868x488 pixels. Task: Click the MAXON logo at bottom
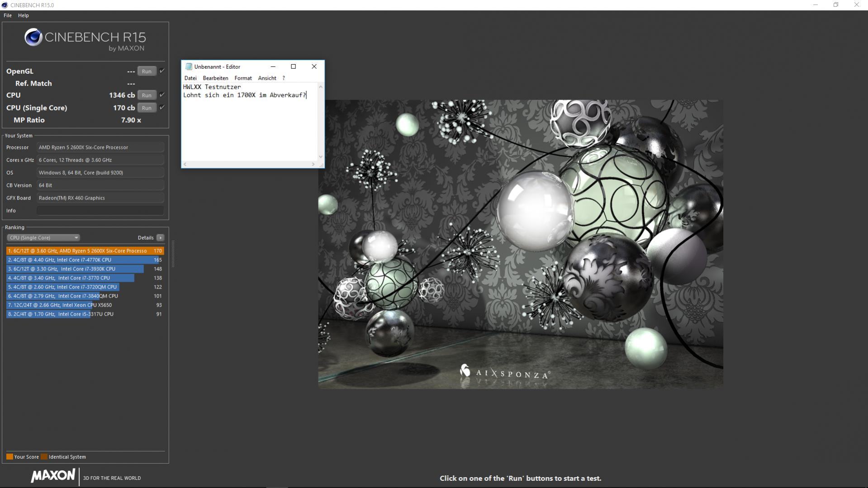pyautogui.click(x=53, y=476)
